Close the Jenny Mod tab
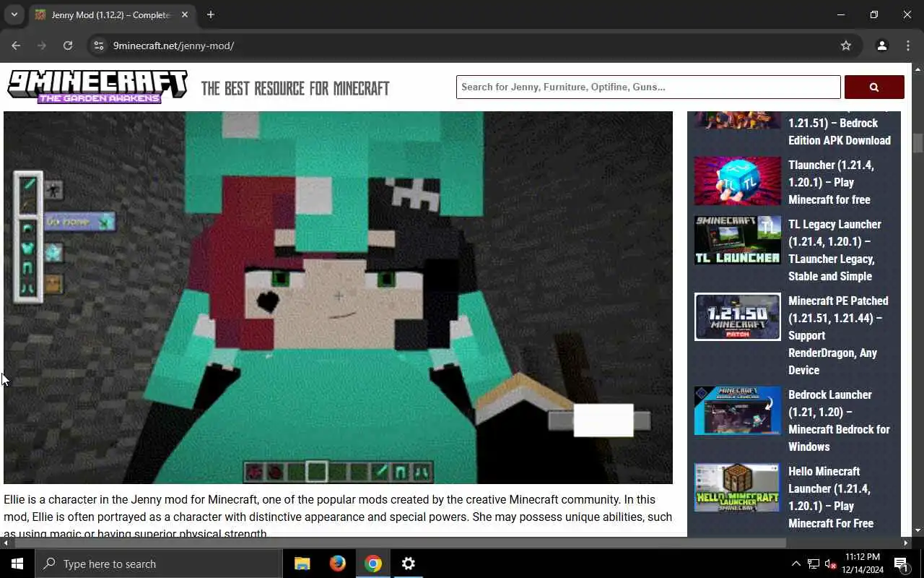Viewport: 924px width, 578px height. pos(185,14)
